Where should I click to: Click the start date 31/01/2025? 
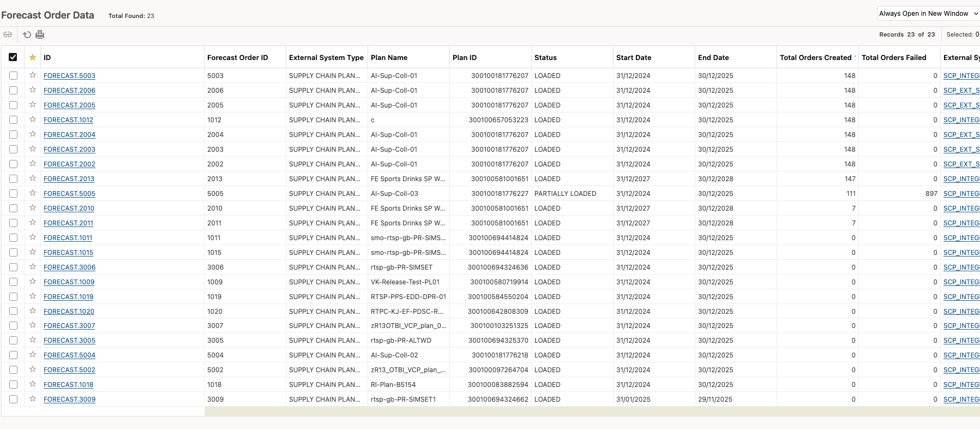633,400
